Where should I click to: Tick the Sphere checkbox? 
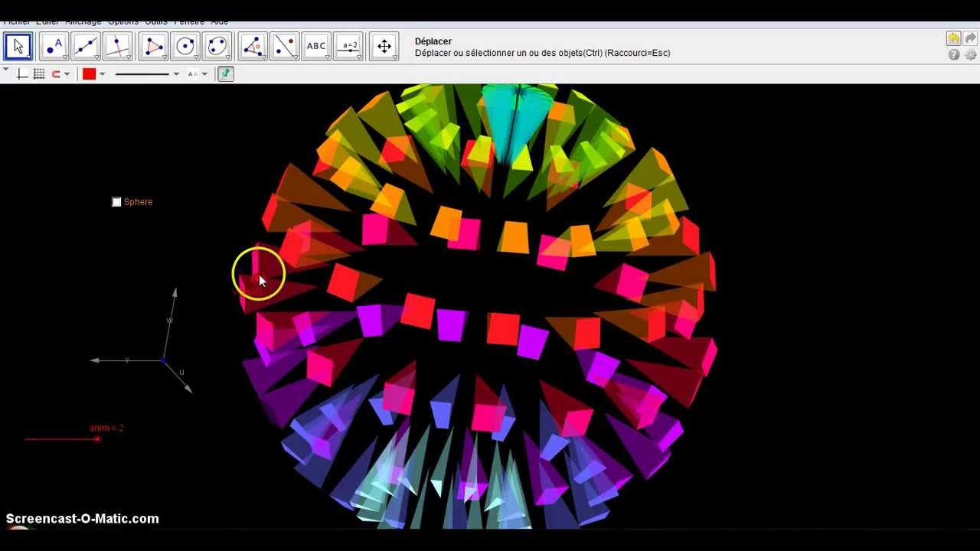tap(116, 202)
